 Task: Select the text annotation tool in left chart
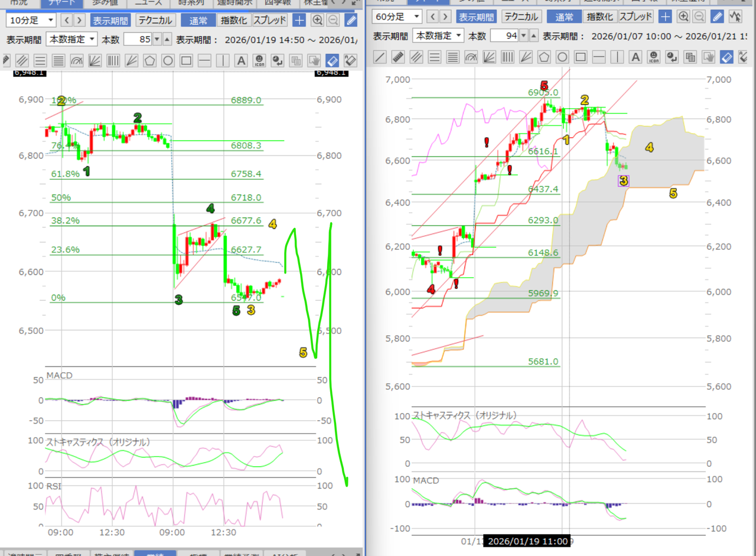point(241,60)
